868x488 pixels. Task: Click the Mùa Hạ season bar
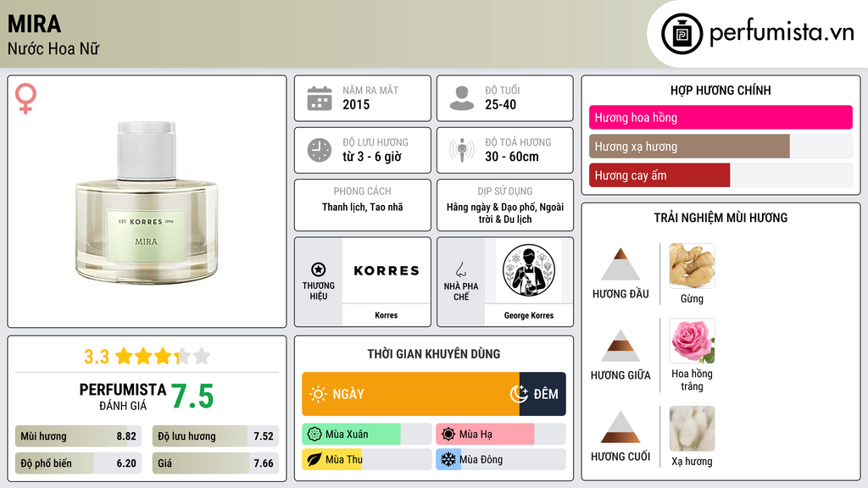tap(501, 435)
